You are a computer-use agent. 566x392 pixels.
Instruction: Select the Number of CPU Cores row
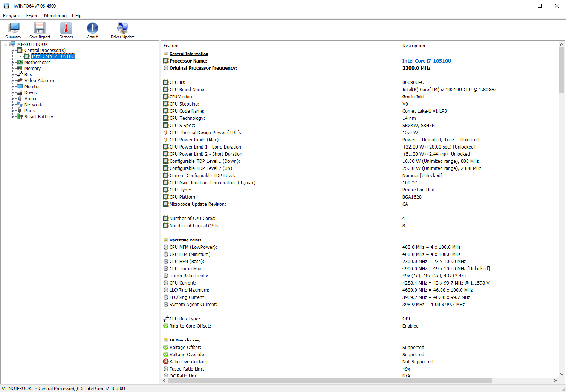pyautogui.click(x=360, y=218)
